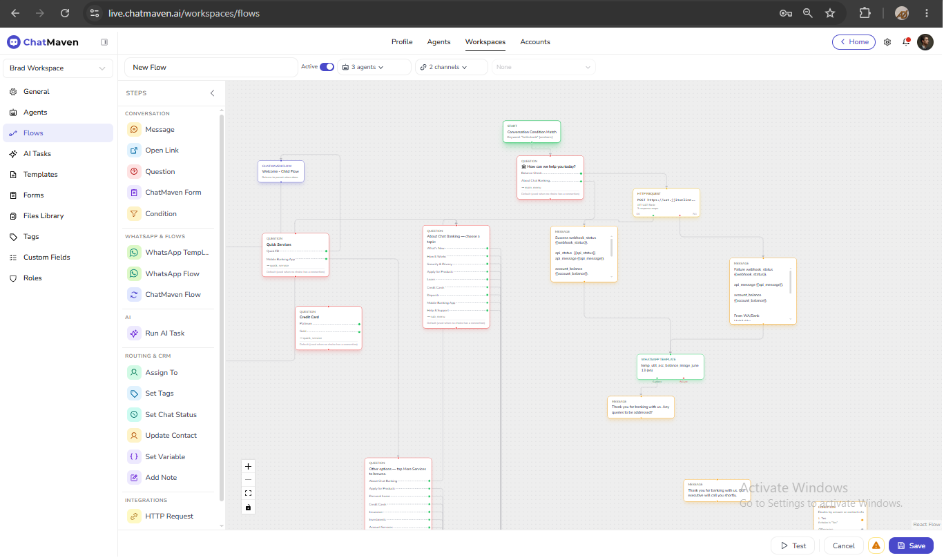Choose the Condition filter icon
This screenshot has height=560, width=944.
click(134, 213)
